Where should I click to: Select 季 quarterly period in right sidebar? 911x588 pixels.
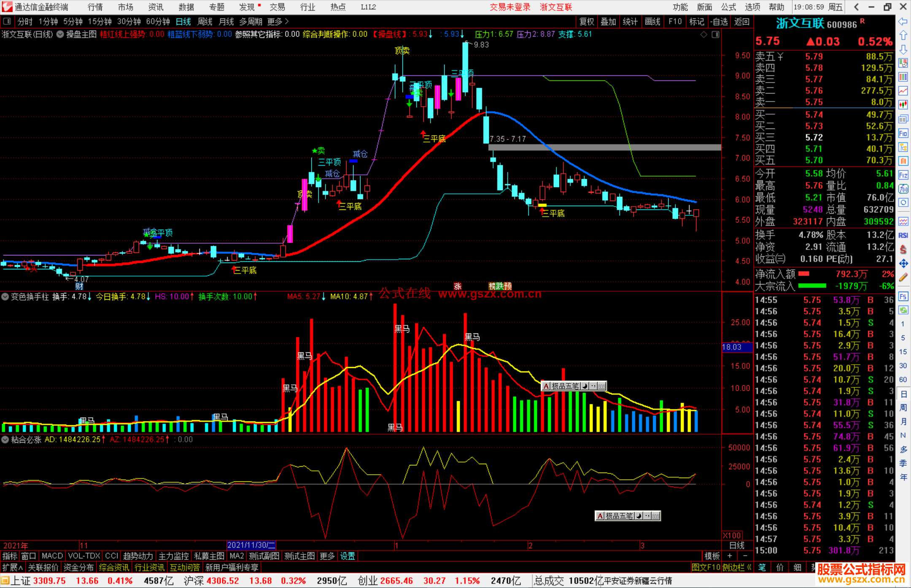(x=903, y=463)
